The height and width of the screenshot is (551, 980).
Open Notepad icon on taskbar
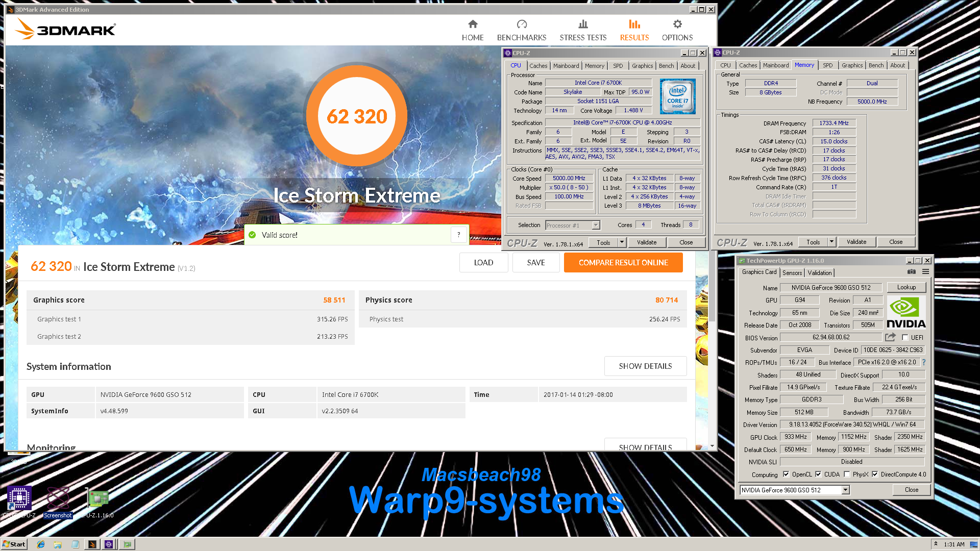coord(75,544)
